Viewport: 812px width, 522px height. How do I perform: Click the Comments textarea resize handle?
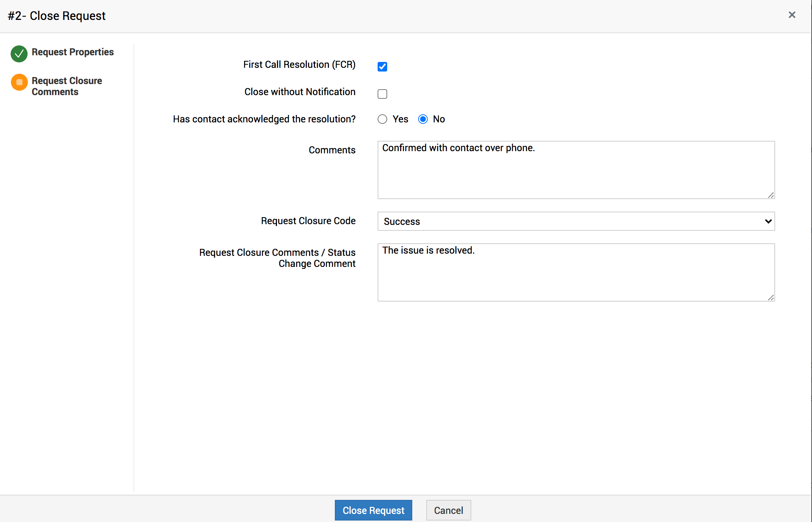771,195
